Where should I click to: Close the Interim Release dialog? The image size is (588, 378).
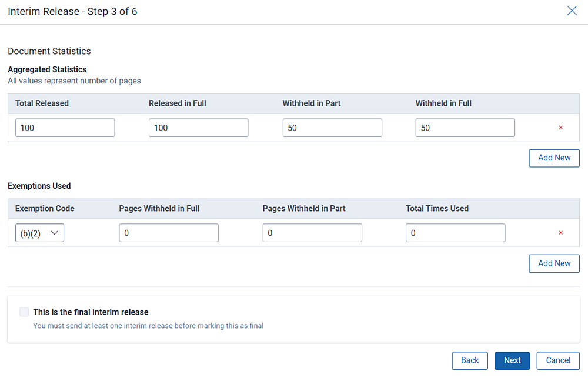pyautogui.click(x=572, y=11)
